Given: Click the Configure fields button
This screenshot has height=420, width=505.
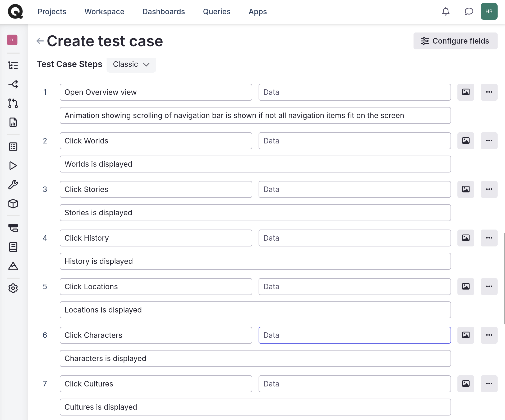Looking at the screenshot, I should (x=455, y=41).
